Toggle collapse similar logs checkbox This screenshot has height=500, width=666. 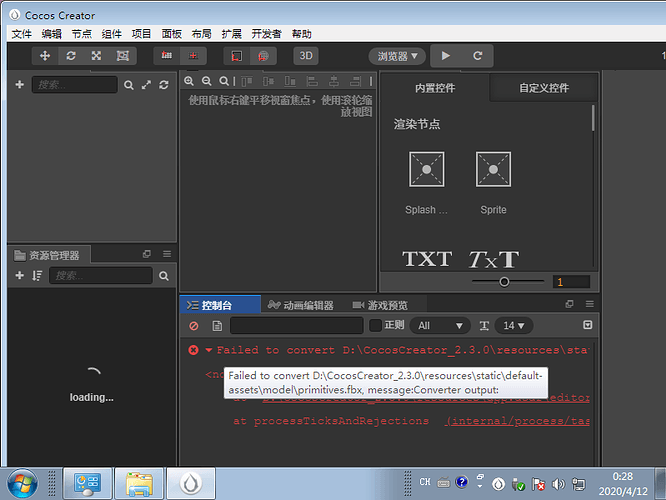[587, 325]
